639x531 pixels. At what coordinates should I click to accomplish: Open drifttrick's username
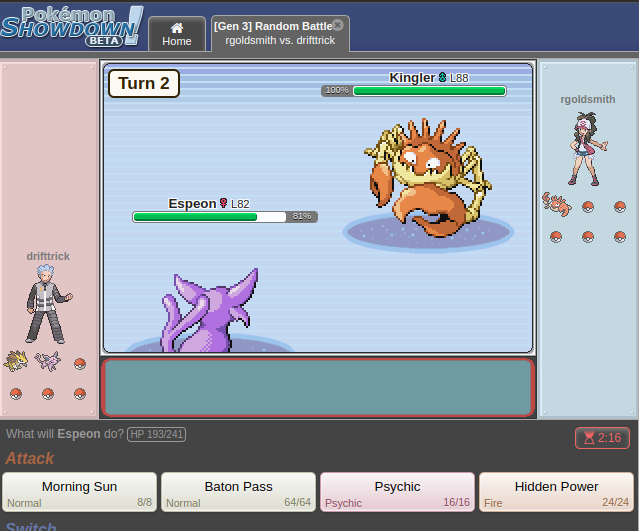(48, 256)
